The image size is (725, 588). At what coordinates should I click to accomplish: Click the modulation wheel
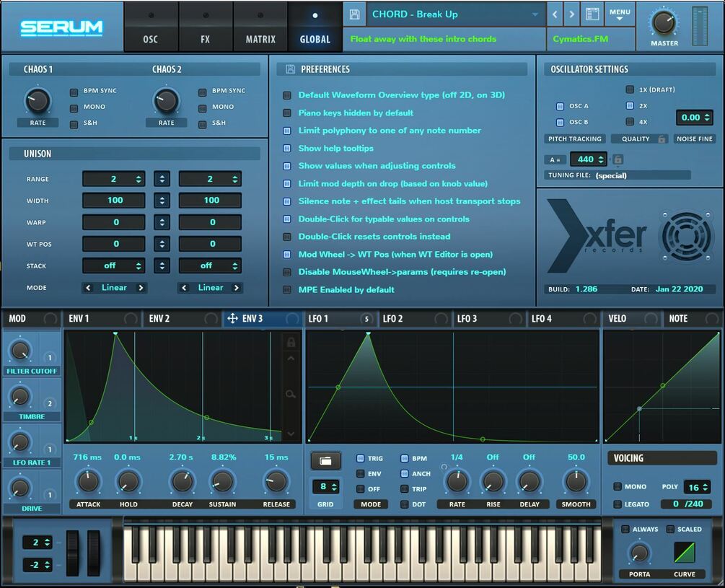pos(94,553)
